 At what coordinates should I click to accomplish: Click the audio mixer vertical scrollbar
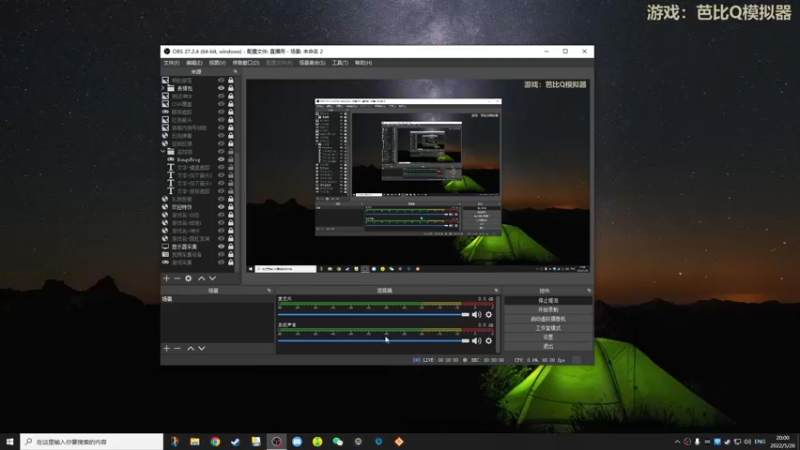click(498, 324)
